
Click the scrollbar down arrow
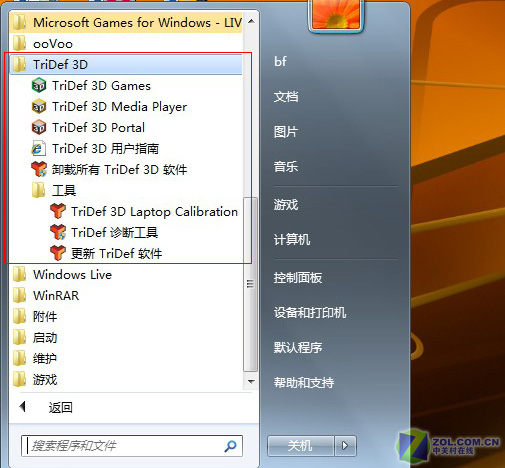pos(251,381)
